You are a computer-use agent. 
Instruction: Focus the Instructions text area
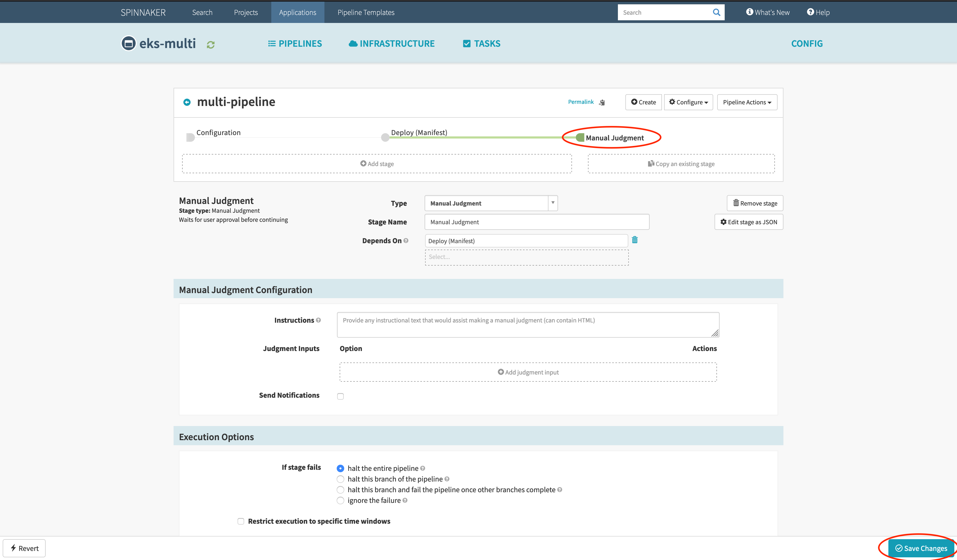(x=528, y=325)
